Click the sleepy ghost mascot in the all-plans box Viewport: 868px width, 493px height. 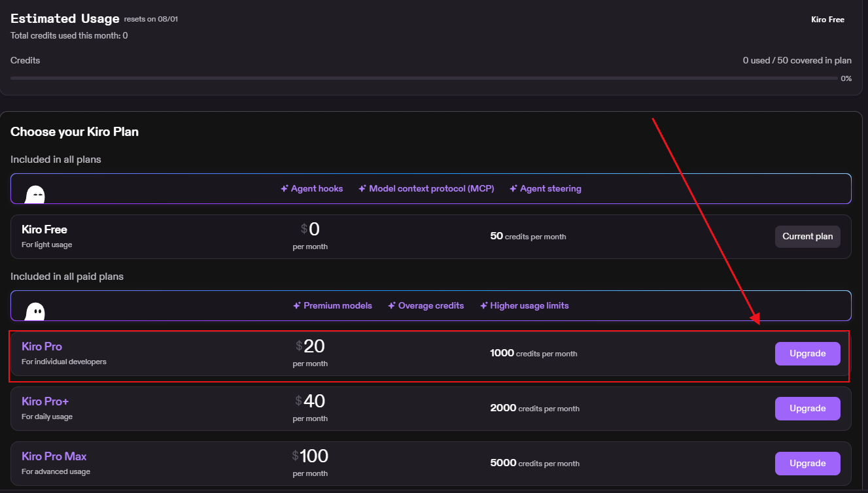(35, 194)
